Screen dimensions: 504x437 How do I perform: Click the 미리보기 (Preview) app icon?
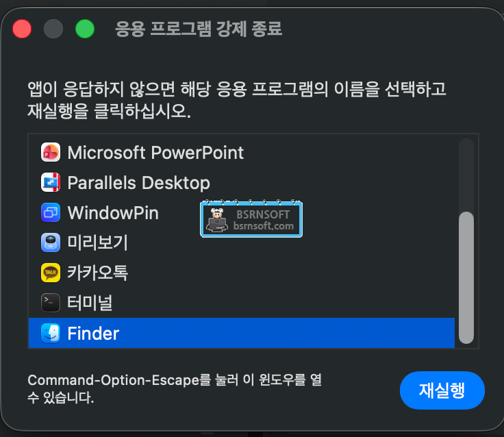(51, 242)
